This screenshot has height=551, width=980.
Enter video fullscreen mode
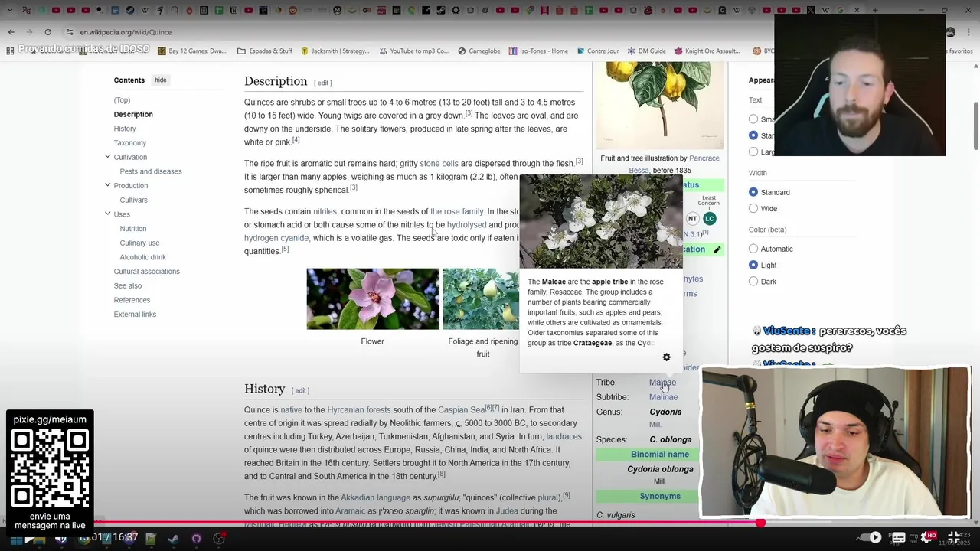point(955,537)
